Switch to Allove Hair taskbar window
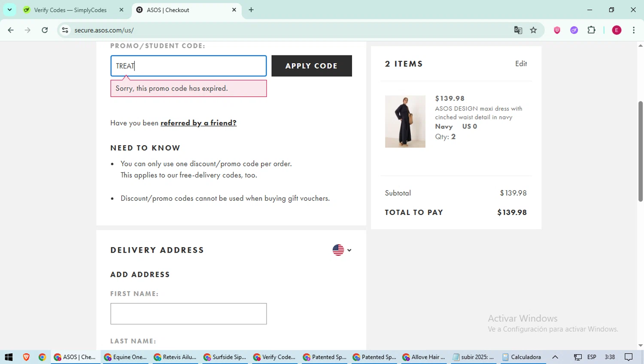Viewport: 644px width, 364px height. 424,357
